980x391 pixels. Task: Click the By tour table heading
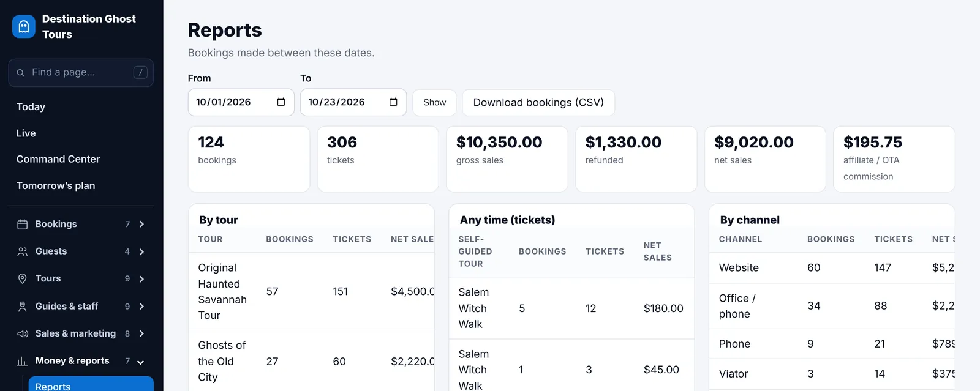pos(219,220)
